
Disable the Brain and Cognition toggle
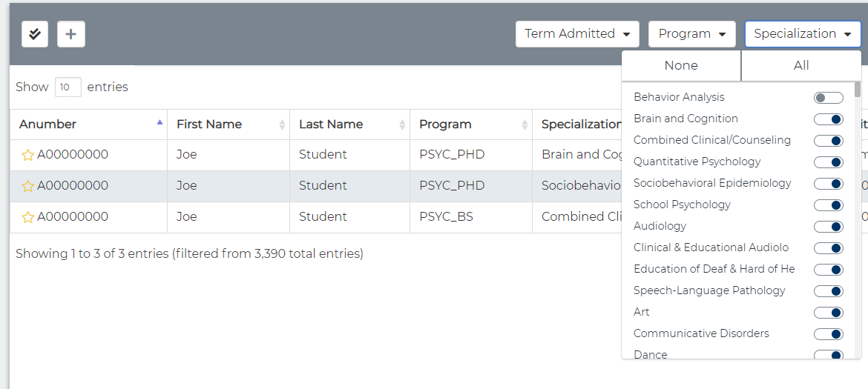tap(828, 119)
